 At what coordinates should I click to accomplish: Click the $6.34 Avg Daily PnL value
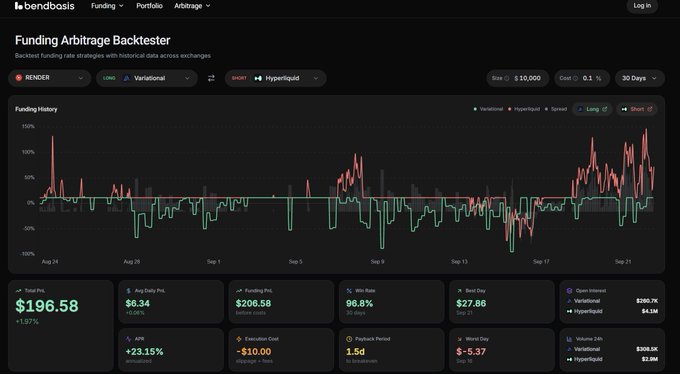pos(137,303)
